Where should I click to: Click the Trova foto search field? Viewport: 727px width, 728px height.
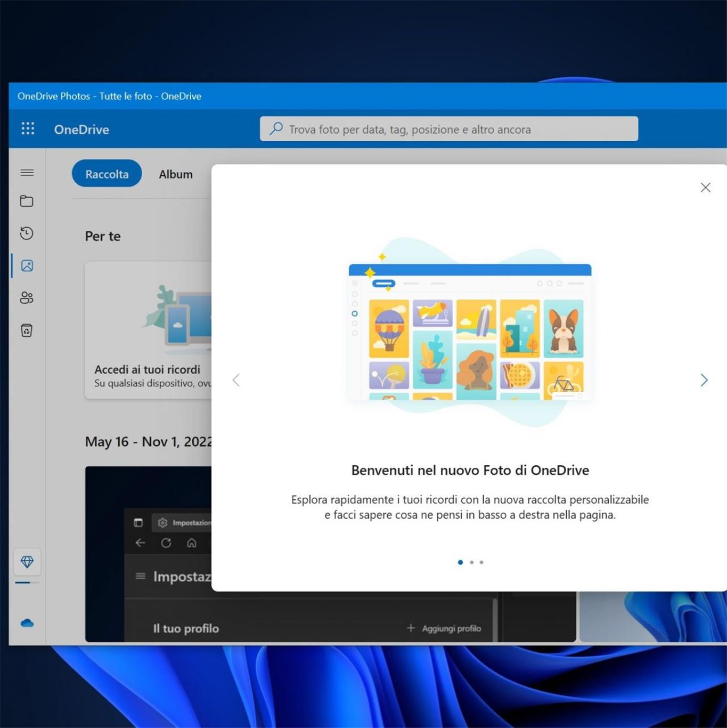tap(448, 129)
